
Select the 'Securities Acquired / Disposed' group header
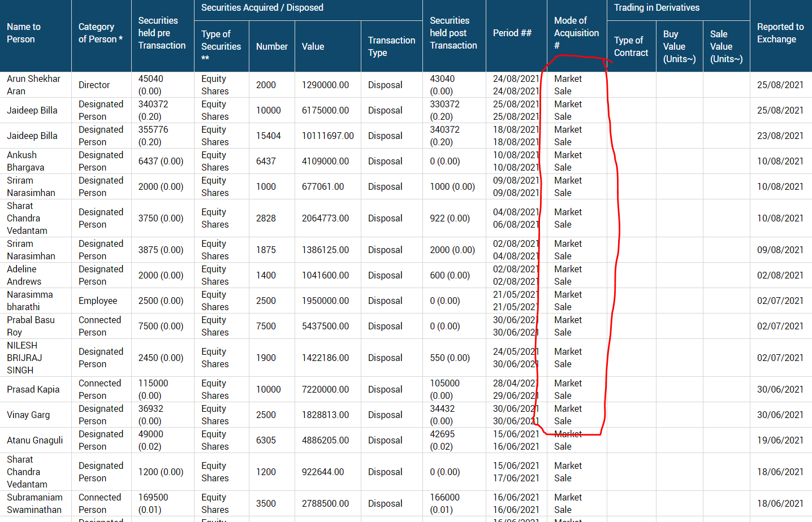pyautogui.click(x=262, y=8)
